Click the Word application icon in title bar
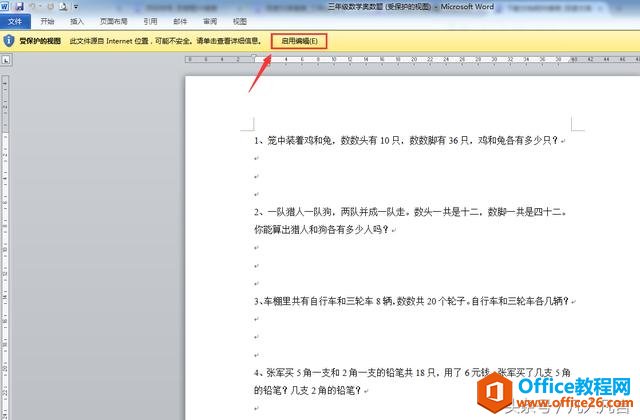This screenshot has width=640, height=420. point(6,6)
